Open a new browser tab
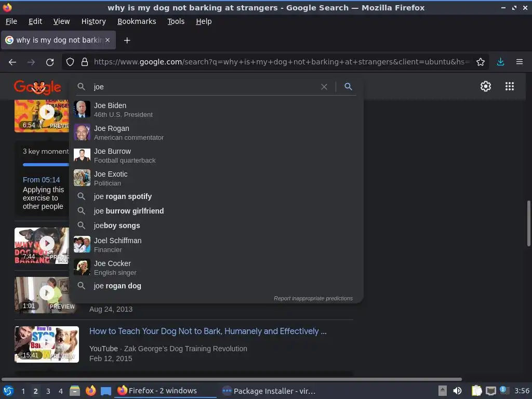Image resolution: width=532 pixels, height=399 pixels. 127,41
